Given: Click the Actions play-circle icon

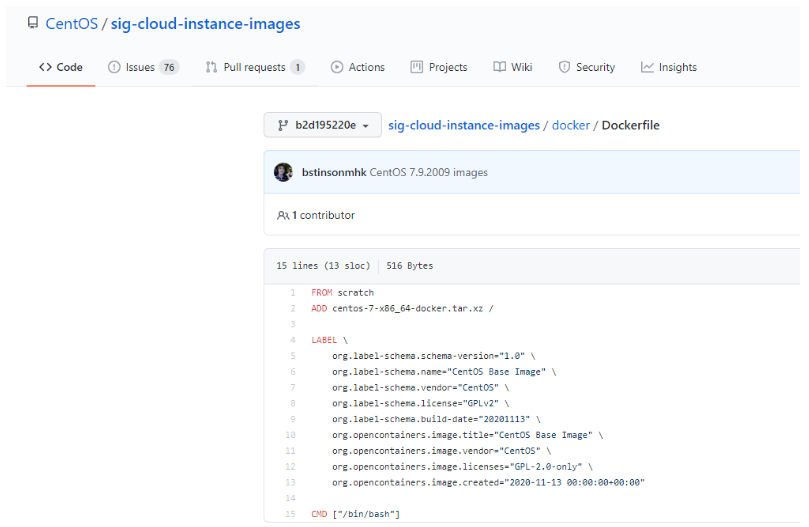Looking at the screenshot, I should (x=337, y=67).
